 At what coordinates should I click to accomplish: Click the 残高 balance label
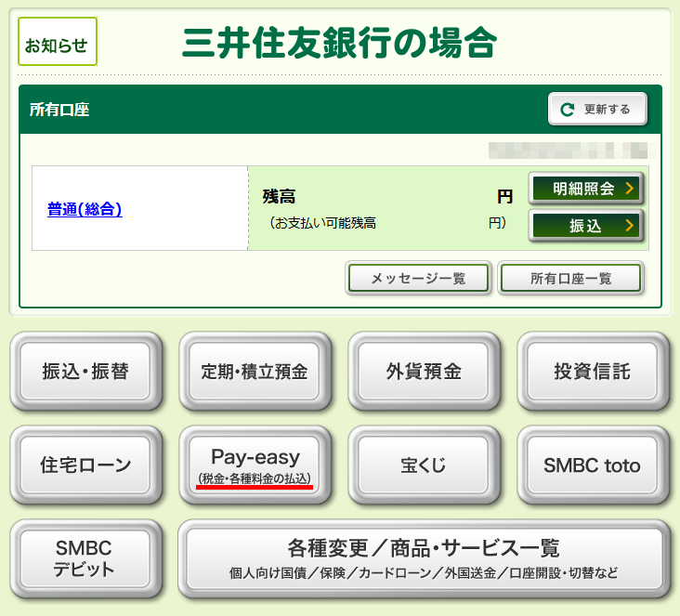point(279,196)
